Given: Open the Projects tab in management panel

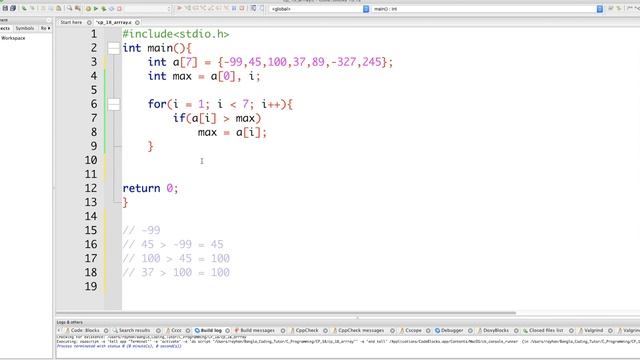Looking at the screenshot, I should pos(5,28).
